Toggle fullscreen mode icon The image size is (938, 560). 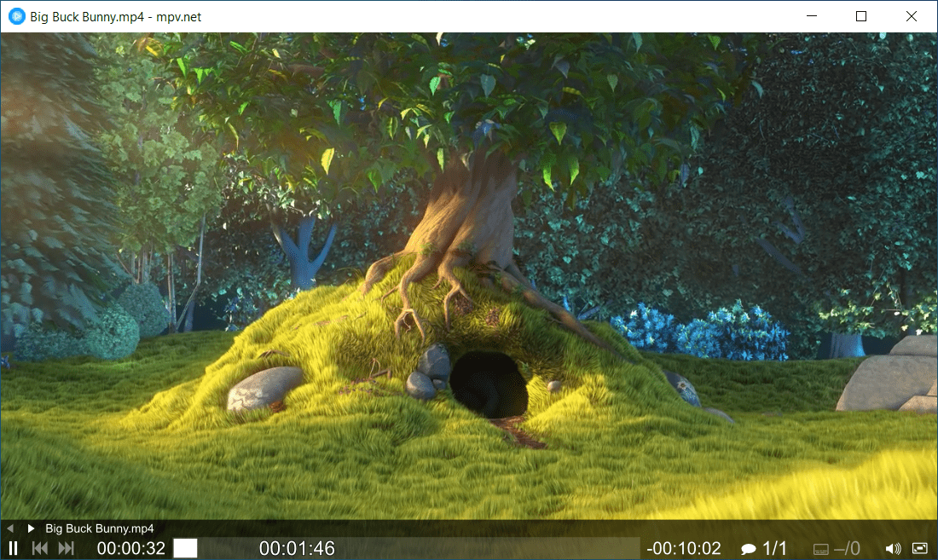tap(920, 548)
